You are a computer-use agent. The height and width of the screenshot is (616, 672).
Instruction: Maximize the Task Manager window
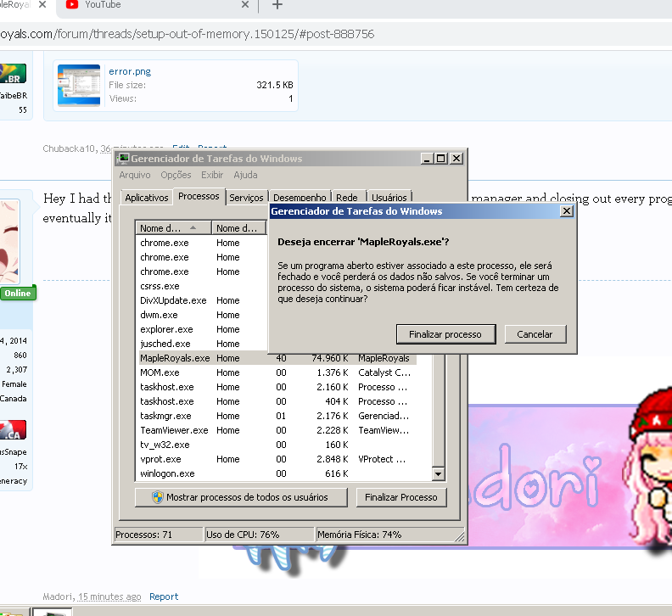[440, 159]
